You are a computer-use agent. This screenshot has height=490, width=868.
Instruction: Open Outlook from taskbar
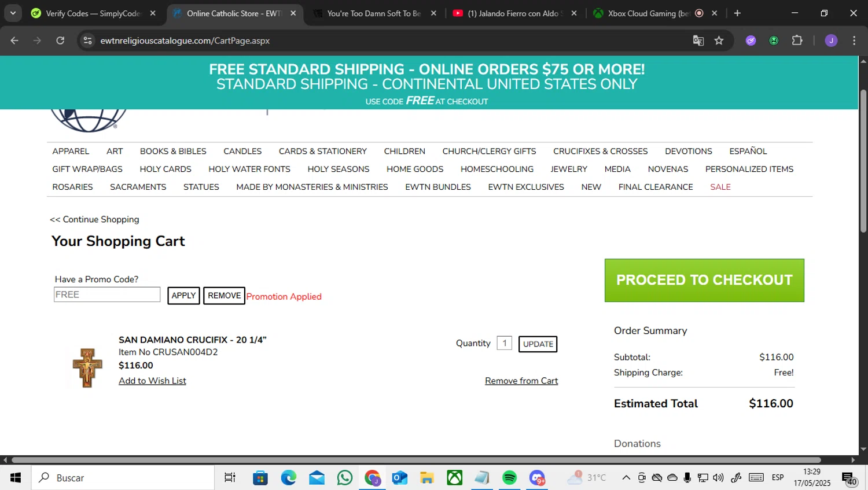pyautogui.click(x=400, y=478)
